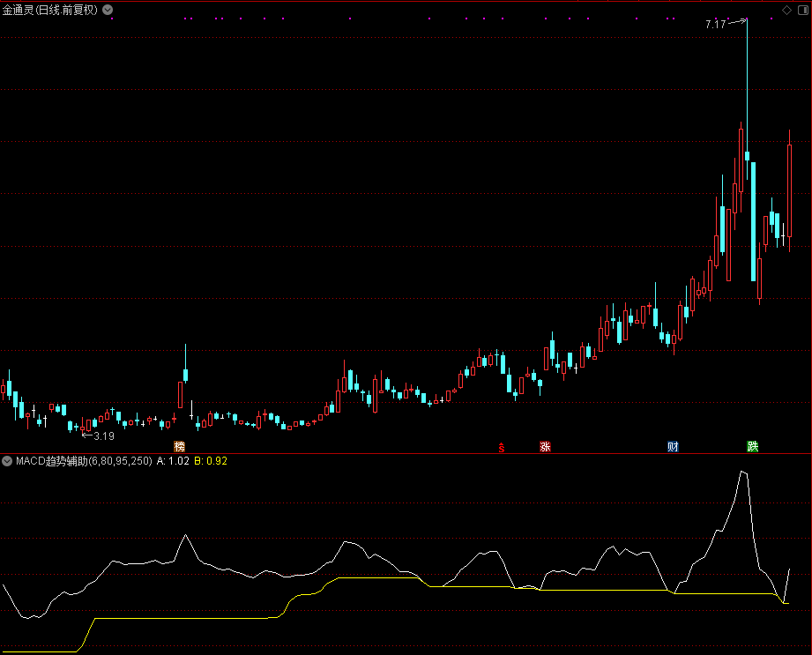Open dropdown next to 金通灵 chart title

tap(108, 11)
